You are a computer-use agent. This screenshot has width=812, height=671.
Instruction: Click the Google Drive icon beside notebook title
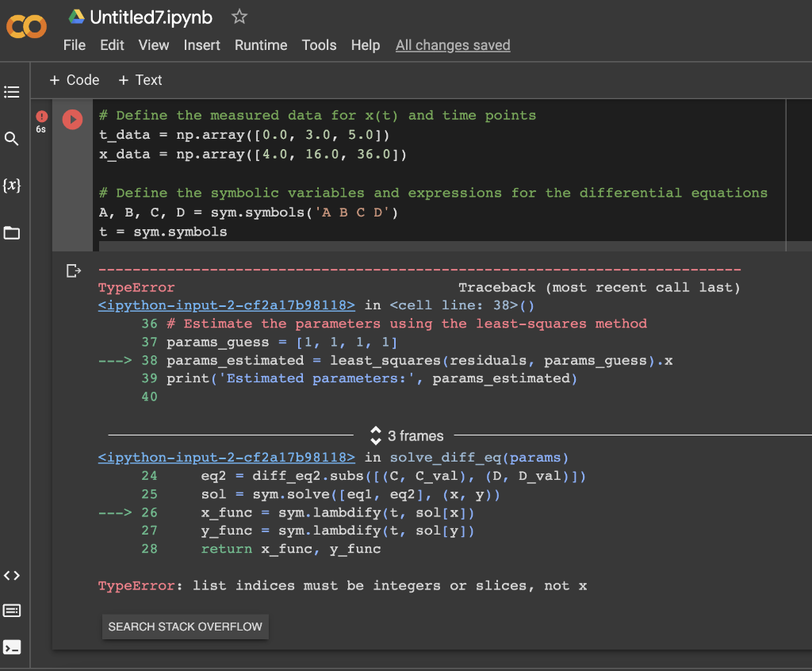(77, 17)
